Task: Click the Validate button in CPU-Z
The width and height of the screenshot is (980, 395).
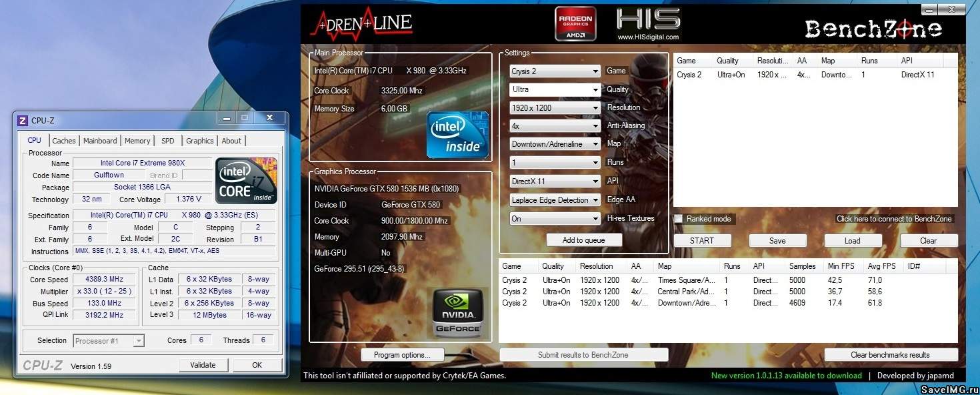Action: [203, 365]
